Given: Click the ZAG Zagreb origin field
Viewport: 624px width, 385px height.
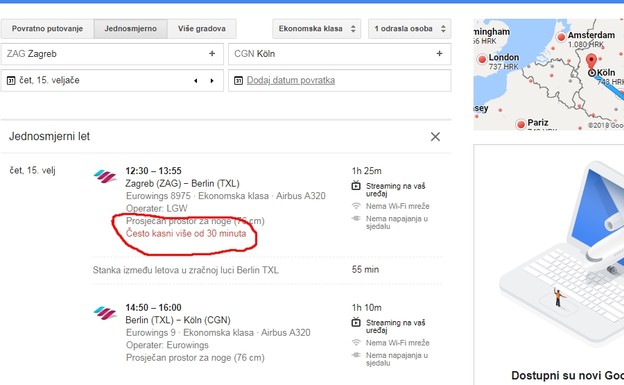Looking at the screenshot, I should point(112,54).
